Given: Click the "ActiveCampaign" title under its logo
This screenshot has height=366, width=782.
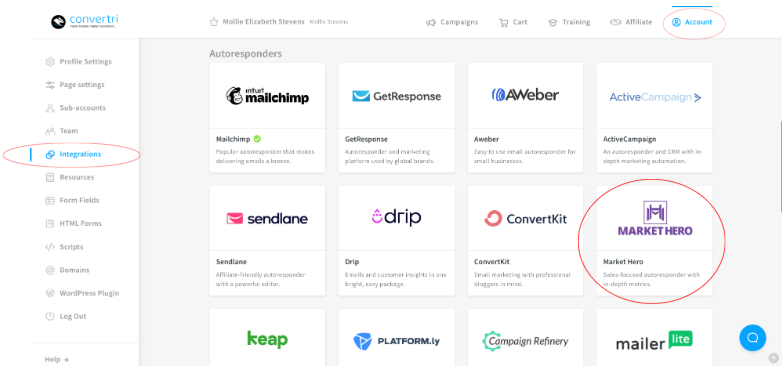Looking at the screenshot, I should coord(629,139).
